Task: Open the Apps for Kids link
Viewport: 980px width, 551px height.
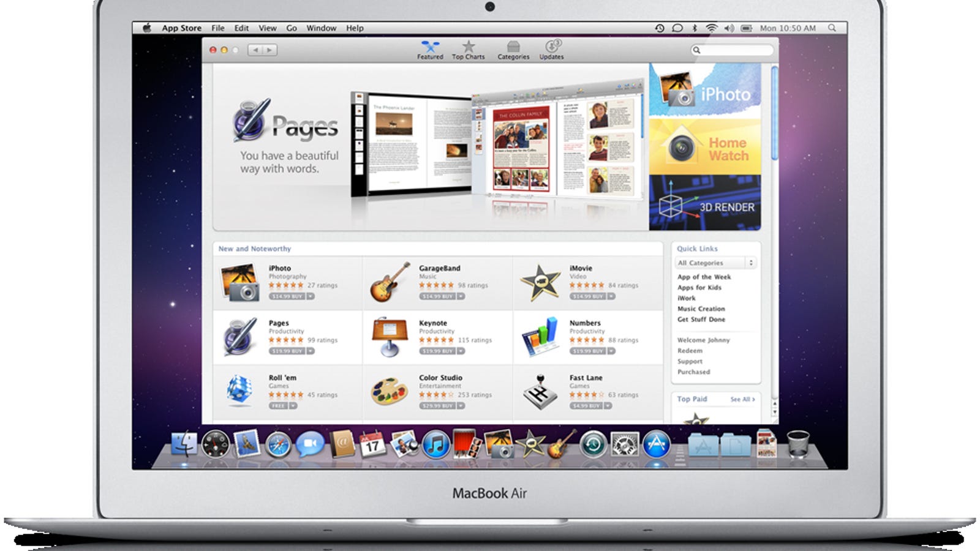Action: (x=699, y=287)
